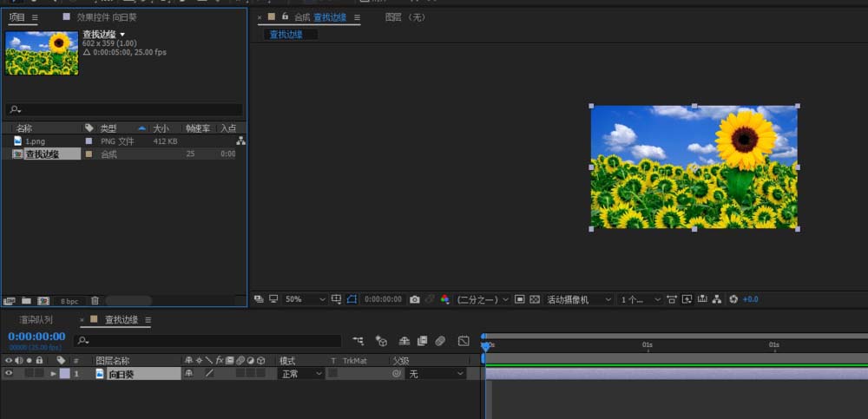The image size is (868, 419).
Task: Sort by the 类型 column header
Action: [108, 128]
